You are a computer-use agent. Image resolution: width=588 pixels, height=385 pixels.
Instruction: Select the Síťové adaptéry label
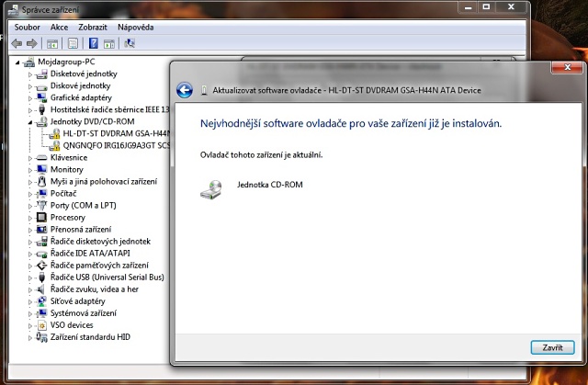click(78, 301)
